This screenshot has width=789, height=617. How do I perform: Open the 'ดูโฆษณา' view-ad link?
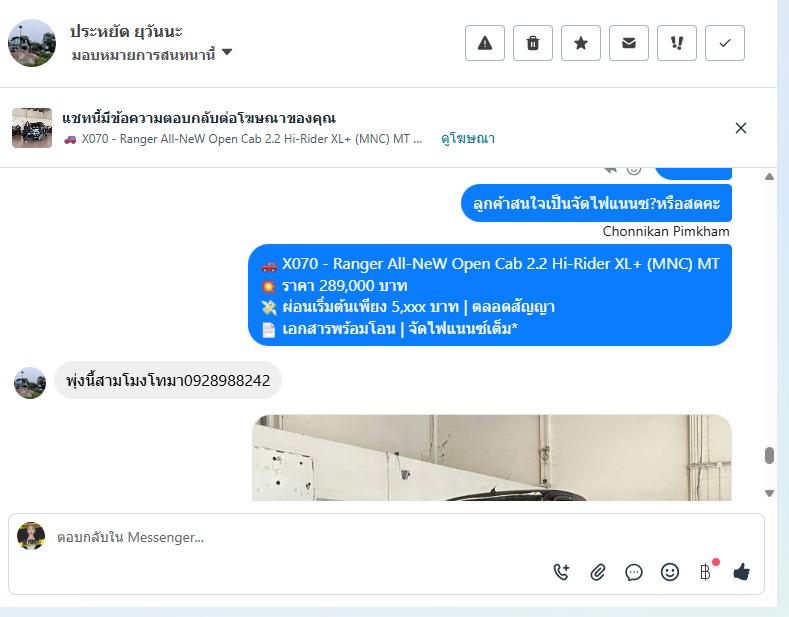coord(468,138)
